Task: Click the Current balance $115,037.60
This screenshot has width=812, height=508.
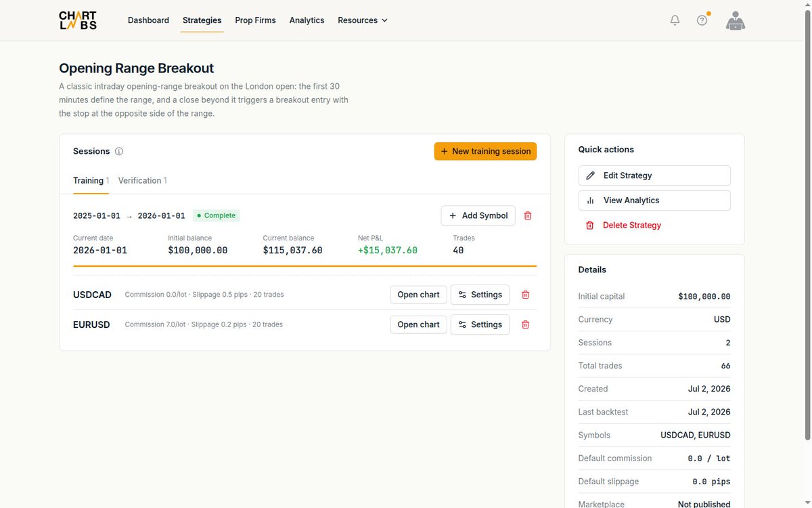Action: (x=292, y=250)
